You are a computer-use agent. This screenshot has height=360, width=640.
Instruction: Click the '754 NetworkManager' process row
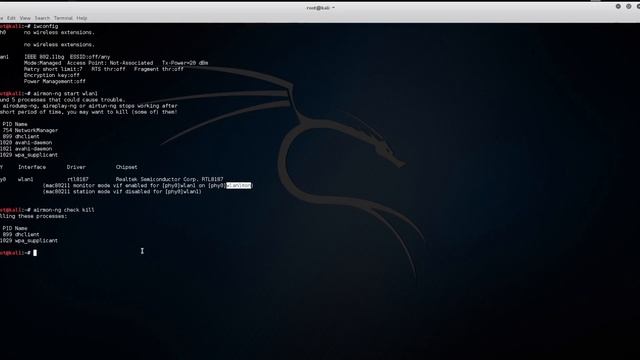tap(30, 130)
